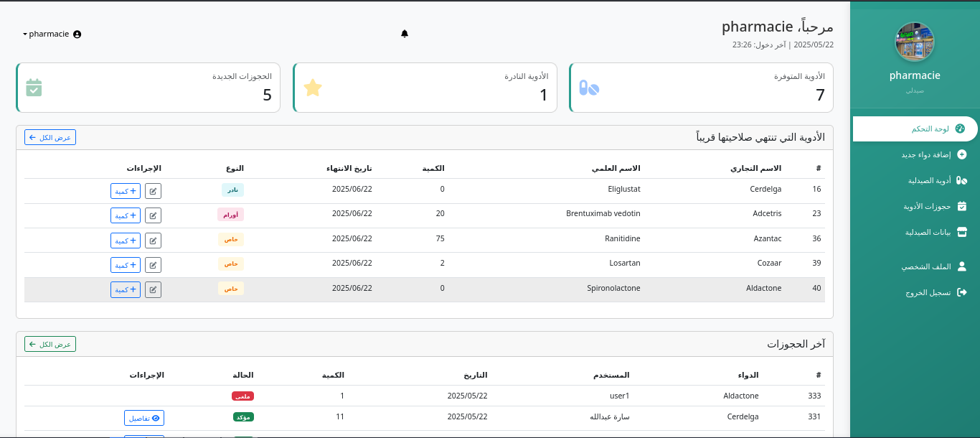Click the pharmacy profile avatar image
The height and width of the screenshot is (438, 980).
click(915, 42)
